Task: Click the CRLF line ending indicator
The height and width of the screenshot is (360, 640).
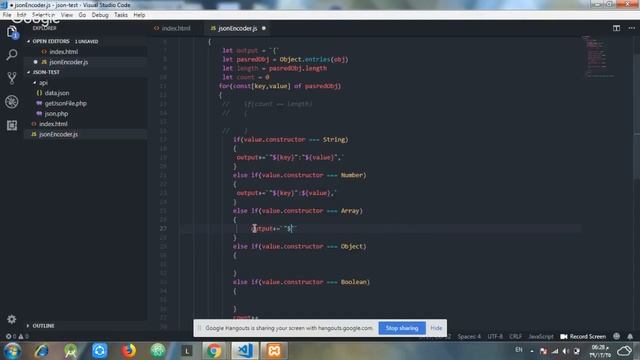Action: [516, 336]
